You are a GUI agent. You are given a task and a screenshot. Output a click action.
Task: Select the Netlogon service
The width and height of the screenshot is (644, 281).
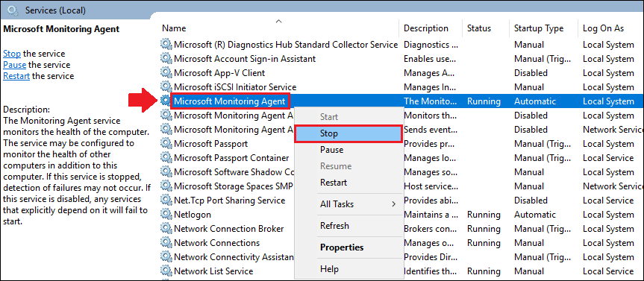tap(193, 215)
